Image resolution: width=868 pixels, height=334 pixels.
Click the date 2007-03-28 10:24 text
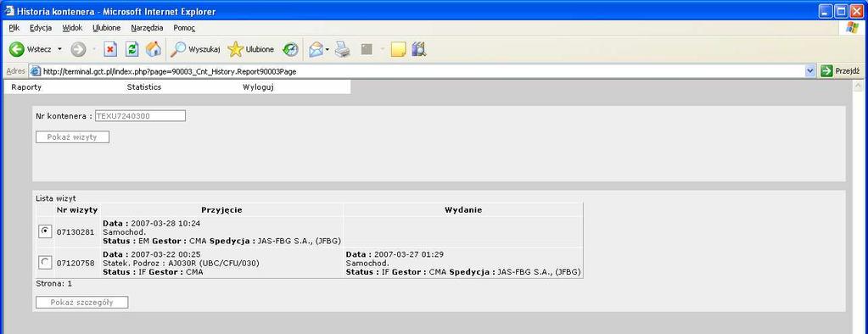pyautogui.click(x=165, y=224)
